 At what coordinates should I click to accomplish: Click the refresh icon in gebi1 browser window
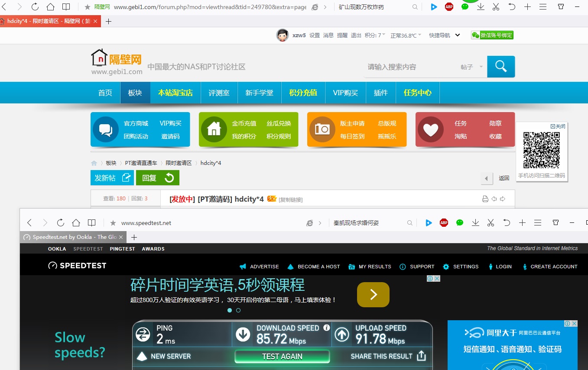(x=35, y=7)
